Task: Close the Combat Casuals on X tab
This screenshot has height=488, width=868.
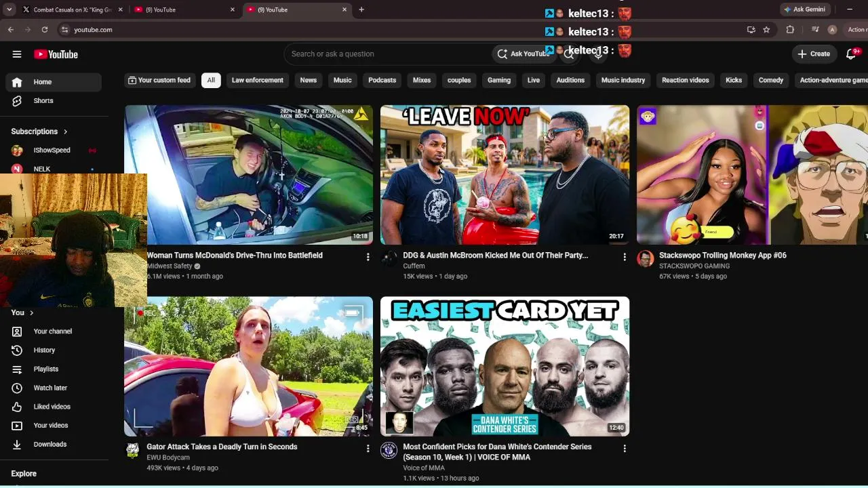Action: pyautogui.click(x=121, y=9)
